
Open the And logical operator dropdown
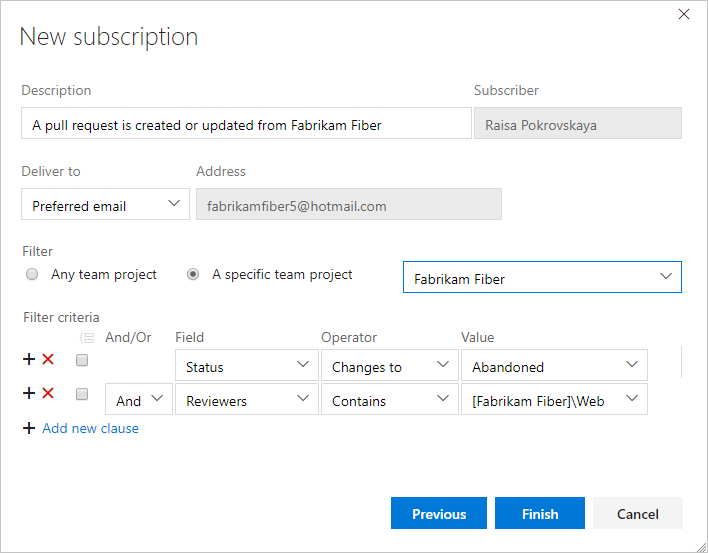[x=138, y=400]
